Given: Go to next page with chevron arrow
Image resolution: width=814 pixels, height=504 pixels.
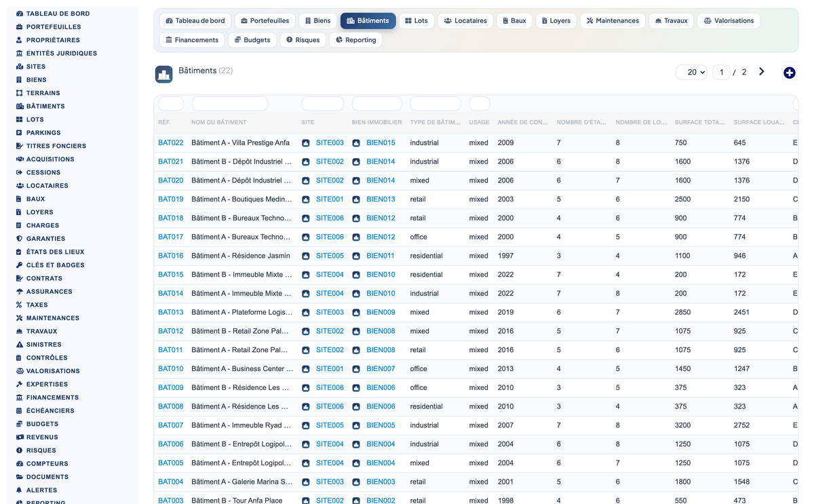Looking at the screenshot, I should click(762, 72).
